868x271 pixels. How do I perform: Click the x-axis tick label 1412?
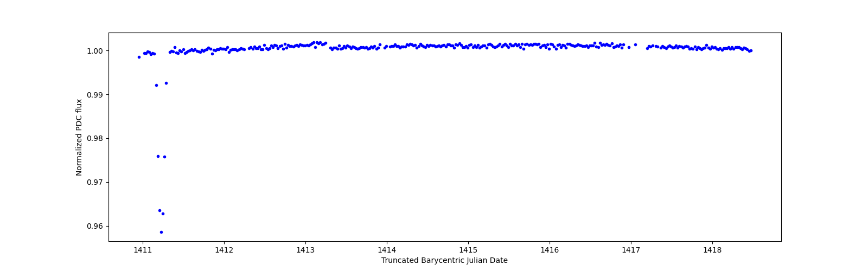point(224,250)
